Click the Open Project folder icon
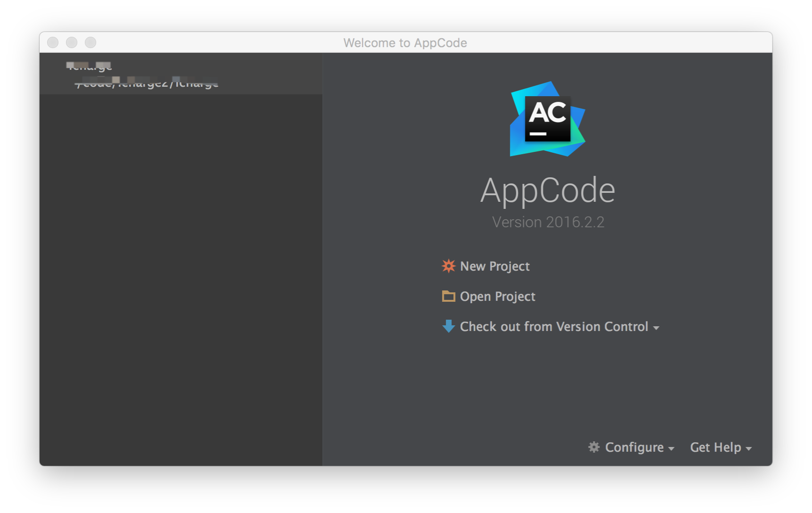The image size is (812, 513). pyautogui.click(x=448, y=296)
